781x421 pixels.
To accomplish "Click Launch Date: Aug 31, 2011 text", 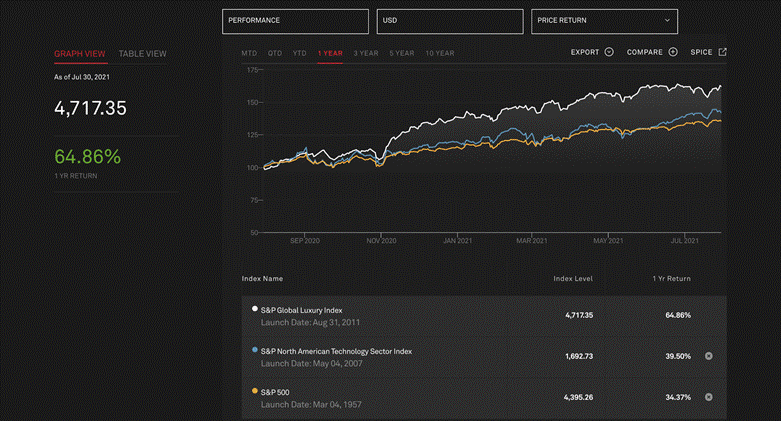I will (310, 322).
